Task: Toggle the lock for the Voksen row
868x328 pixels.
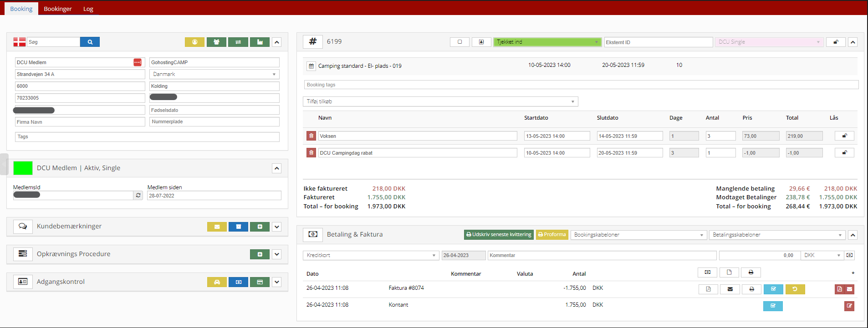Action: (x=844, y=136)
